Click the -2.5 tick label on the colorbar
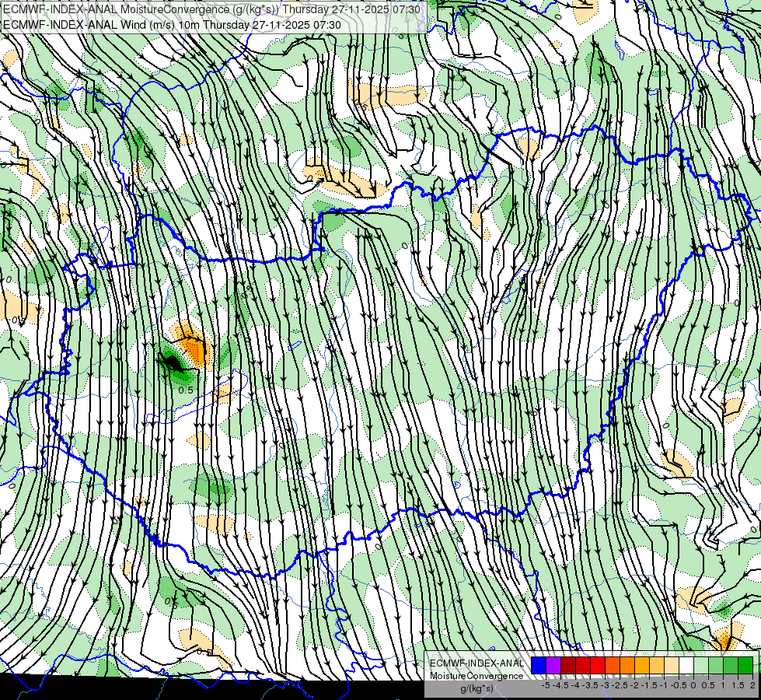Image resolution: width=761 pixels, height=700 pixels. click(x=620, y=685)
